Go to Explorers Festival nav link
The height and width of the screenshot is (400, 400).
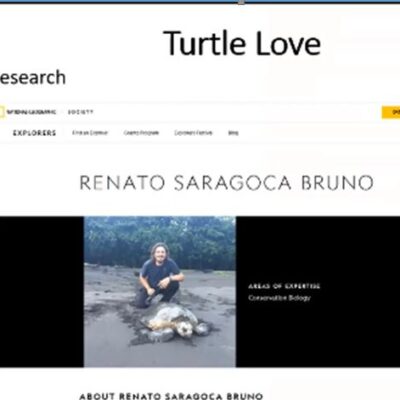click(x=193, y=133)
